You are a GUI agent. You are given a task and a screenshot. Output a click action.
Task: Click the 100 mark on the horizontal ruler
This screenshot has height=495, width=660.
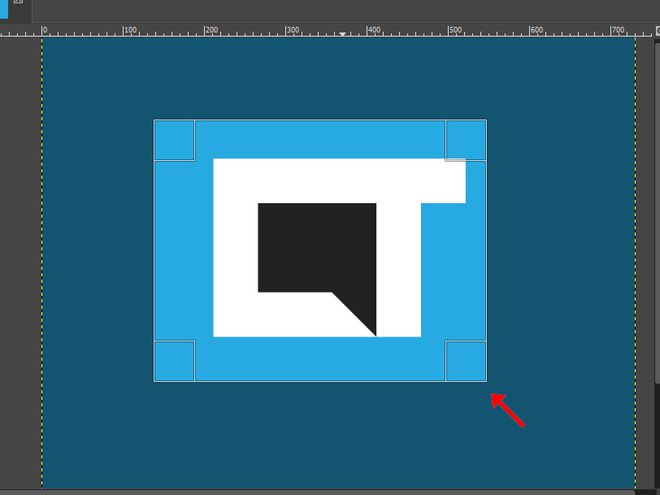130,30
